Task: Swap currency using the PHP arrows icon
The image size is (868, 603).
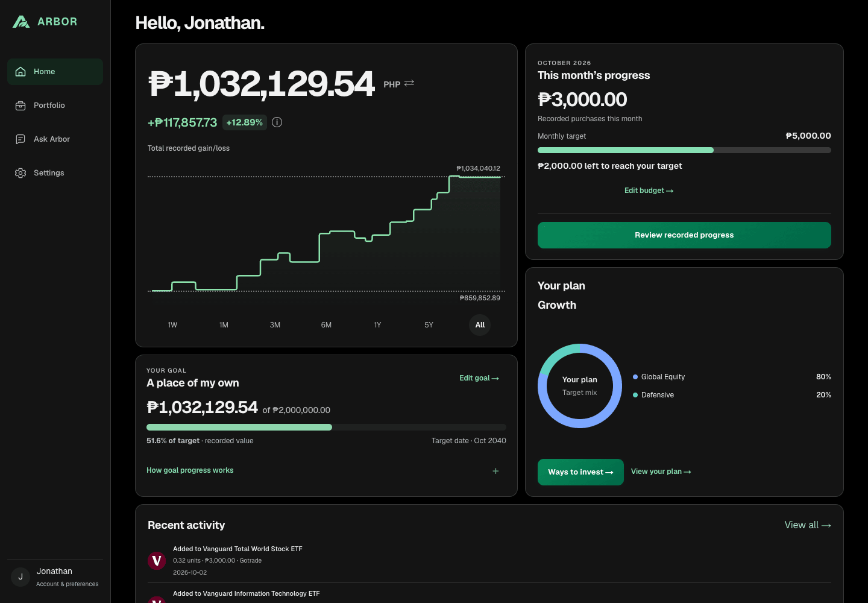Action: click(x=409, y=83)
